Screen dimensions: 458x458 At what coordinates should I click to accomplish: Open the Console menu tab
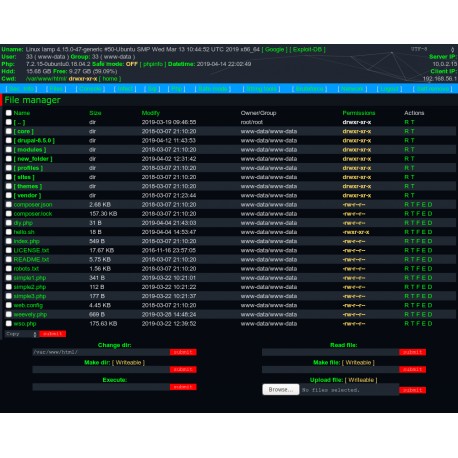pyautogui.click(x=90, y=89)
